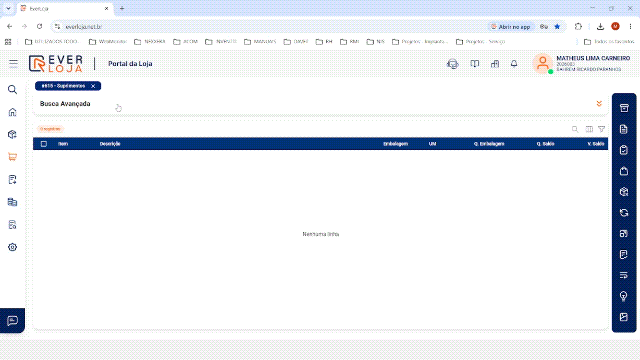Screen dimensions: 640x360
Task: Close the #615 - Suprimentos chip
Action: coord(93,86)
